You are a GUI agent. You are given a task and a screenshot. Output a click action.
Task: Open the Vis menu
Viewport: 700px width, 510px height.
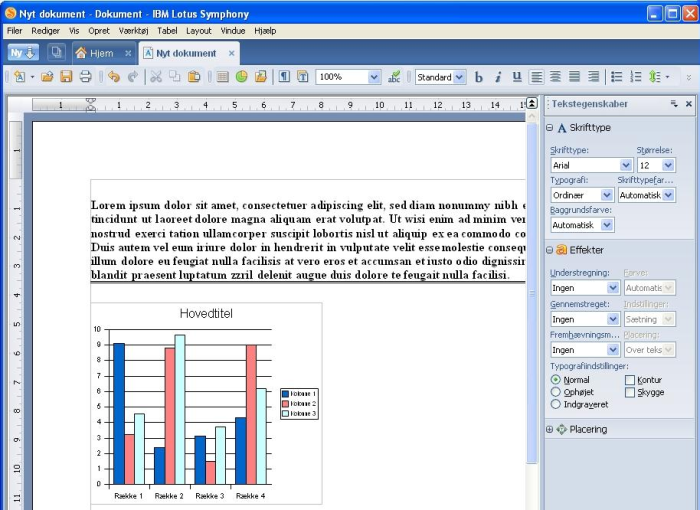click(x=74, y=31)
